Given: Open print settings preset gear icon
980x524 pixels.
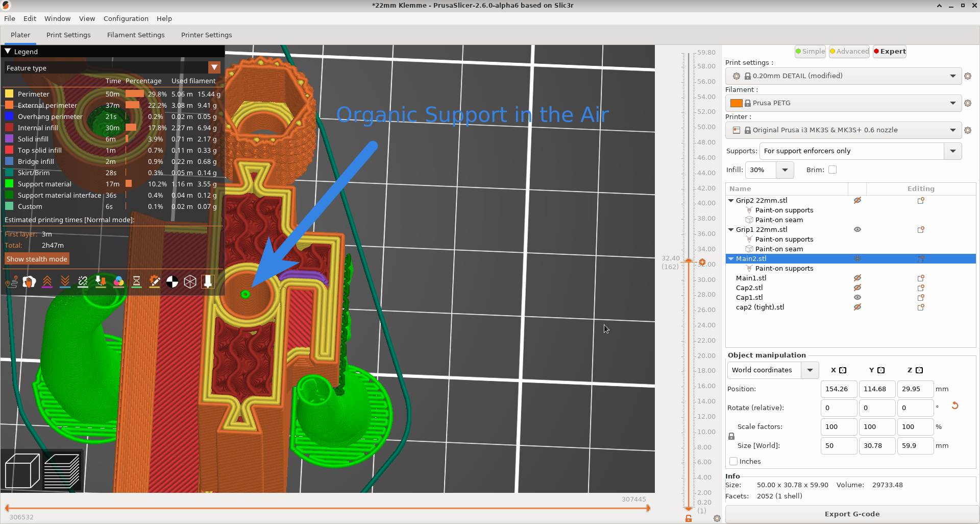Looking at the screenshot, I should [x=967, y=76].
